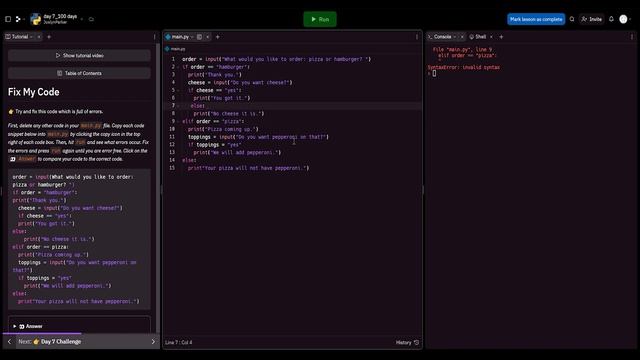Click inside the tutorial code snippet box

pos(79,239)
